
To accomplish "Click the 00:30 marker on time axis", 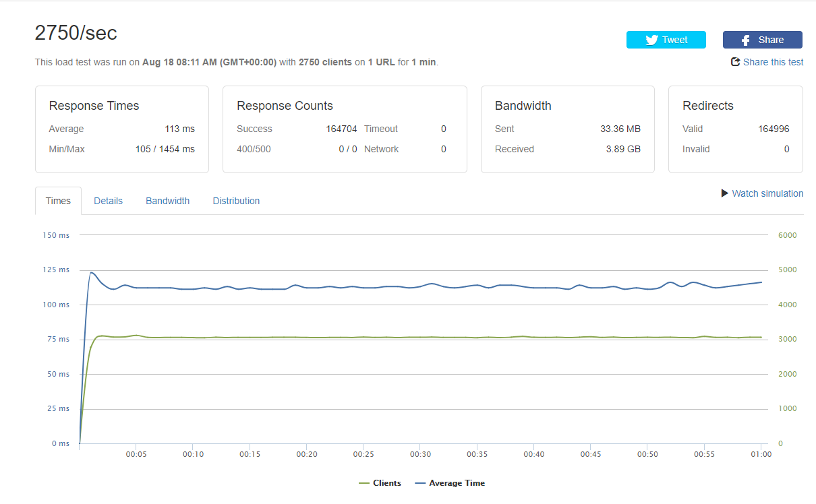I will tap(419, 455).
